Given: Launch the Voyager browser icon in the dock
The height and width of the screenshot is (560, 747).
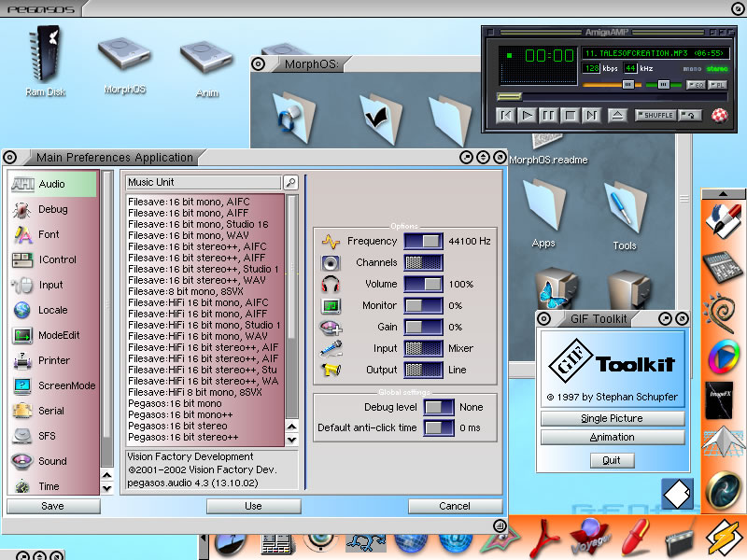Looking at the screenshot, I should [591, 538].
